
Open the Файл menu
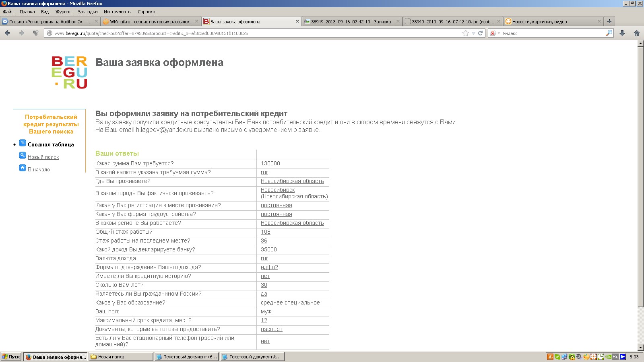[x=8, y=12]
